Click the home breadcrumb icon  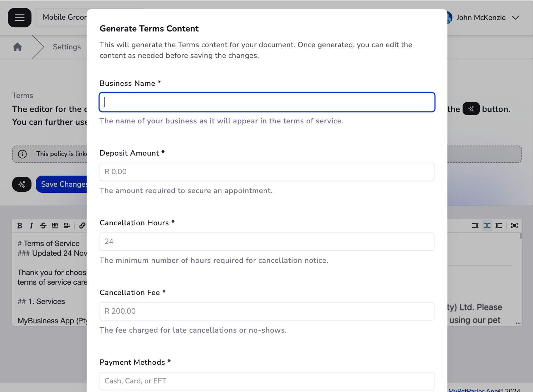[17, 47]
